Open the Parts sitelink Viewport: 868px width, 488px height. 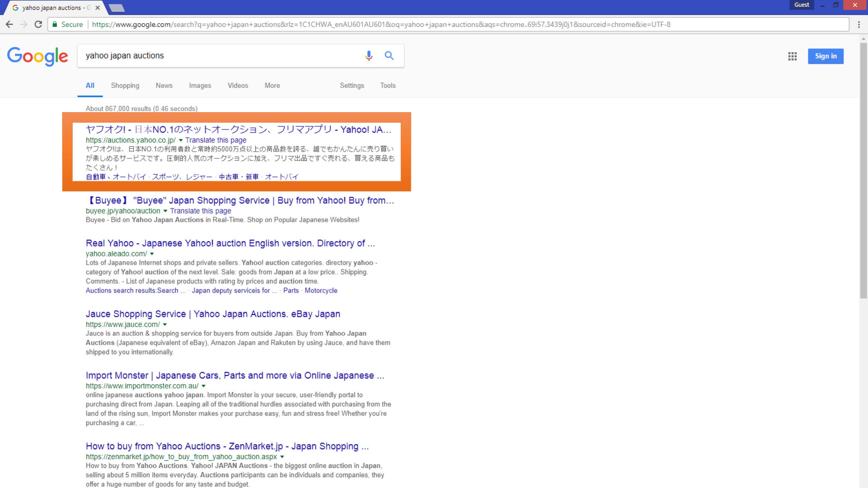[291, 290]
